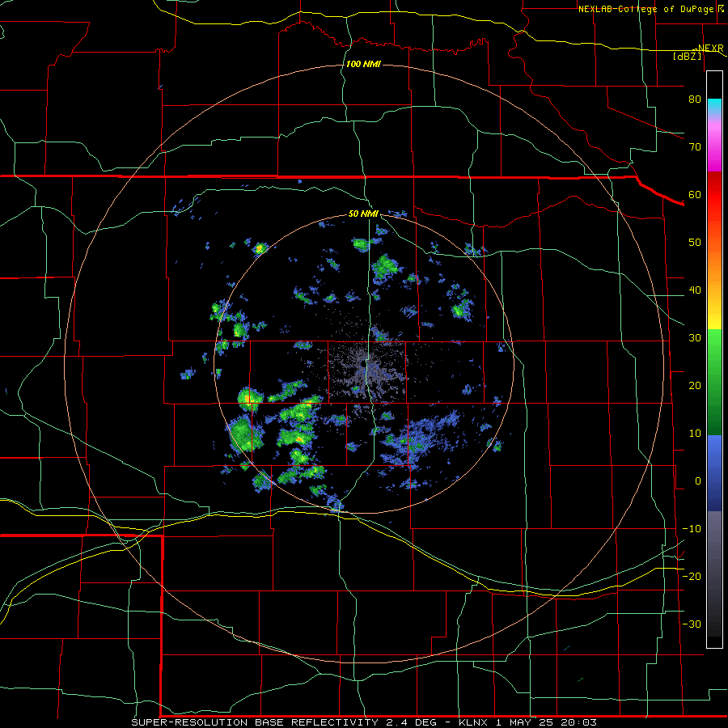Click the -30 value on dBZ scale
The width and height of the screenshot is (728, 728).
point(692,624)
